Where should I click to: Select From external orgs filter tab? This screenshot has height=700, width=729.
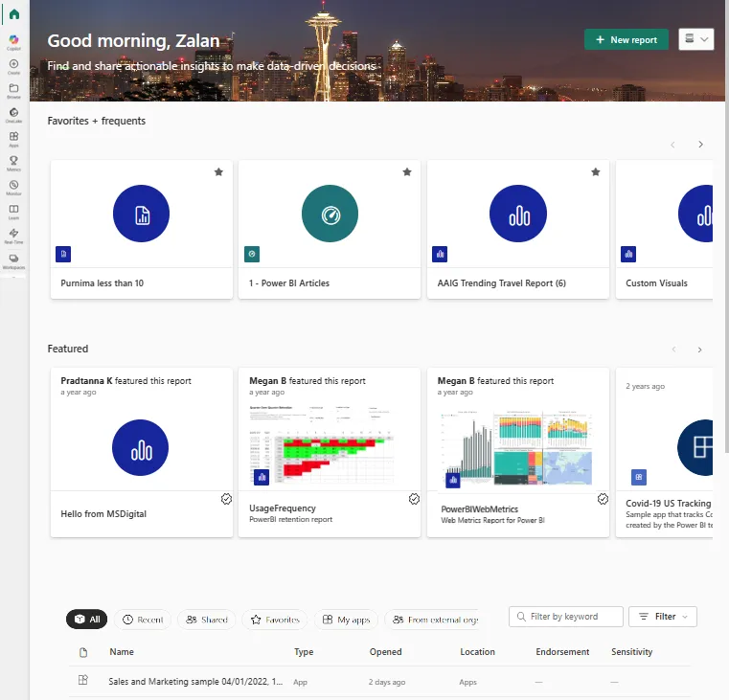tap(433, 620)
